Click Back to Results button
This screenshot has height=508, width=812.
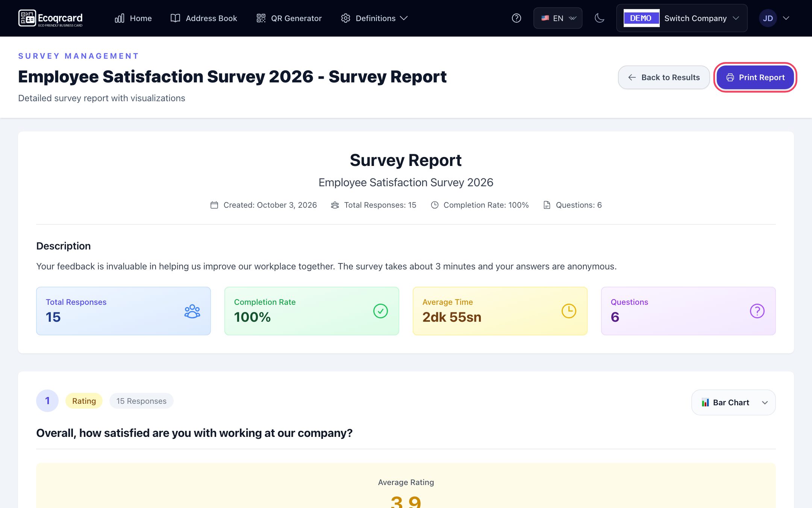click(x=664, y=78)
